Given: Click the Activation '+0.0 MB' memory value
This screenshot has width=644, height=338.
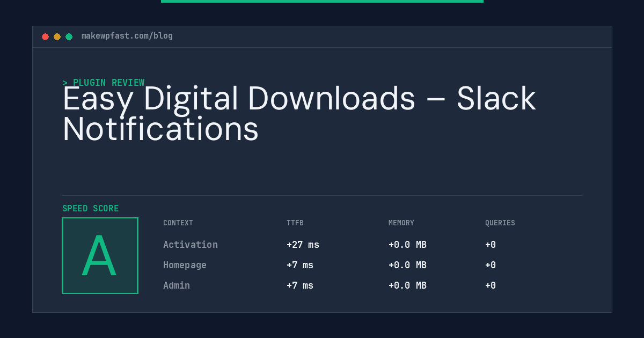Looking at the screenshot, I should (x=407, y=245).
